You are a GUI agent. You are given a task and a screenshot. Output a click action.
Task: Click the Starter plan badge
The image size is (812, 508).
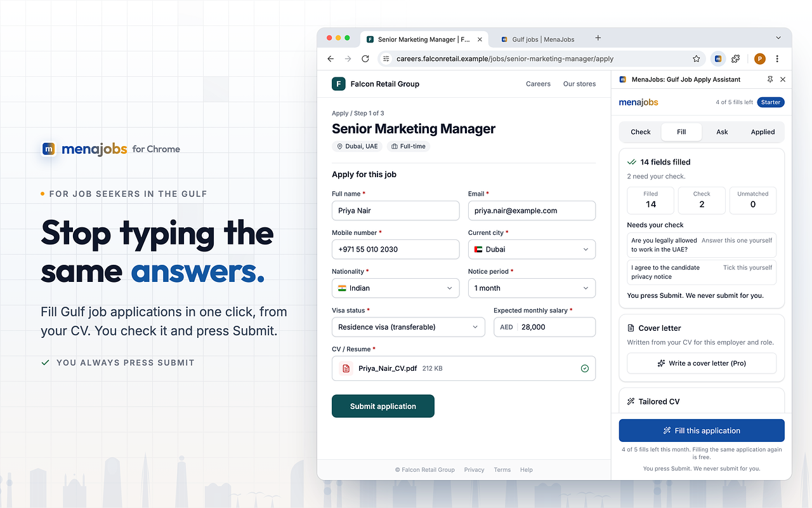point(771,102)
